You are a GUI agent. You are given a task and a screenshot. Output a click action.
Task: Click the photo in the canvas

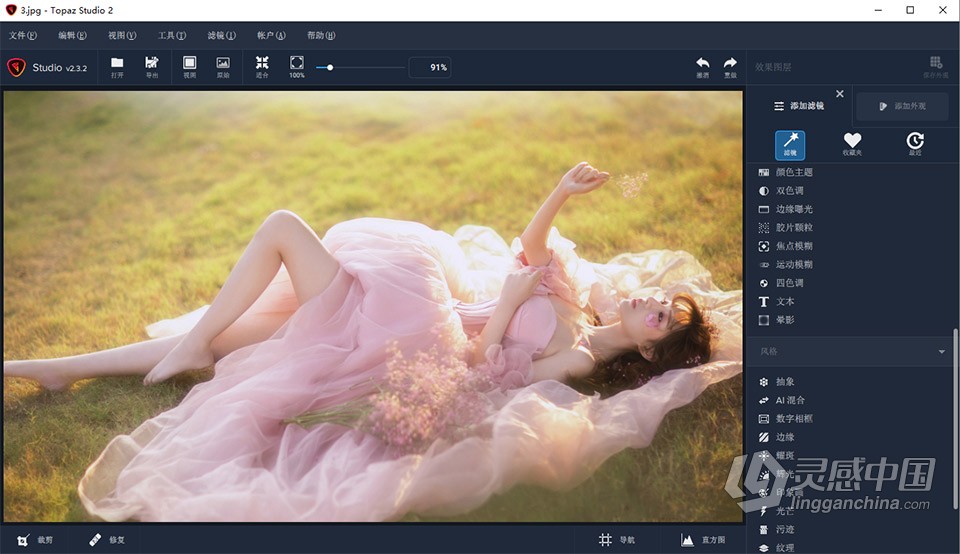tap(373, 306)
